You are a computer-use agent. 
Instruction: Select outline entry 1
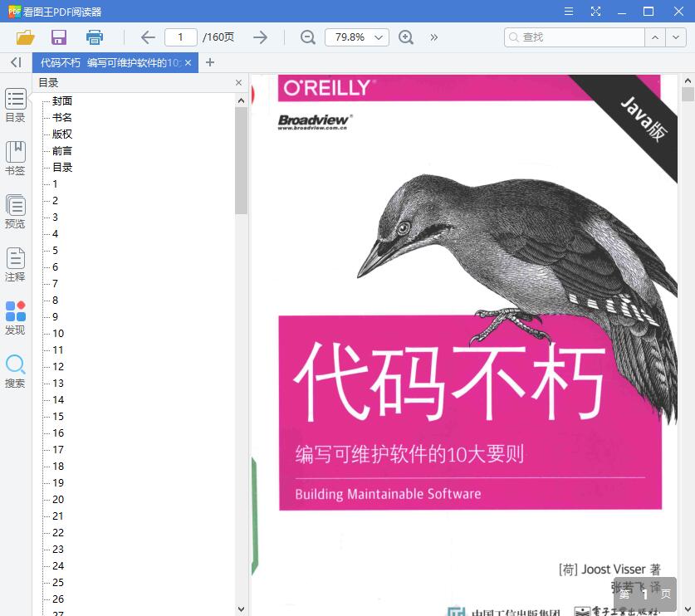click(x=55, y=184)
